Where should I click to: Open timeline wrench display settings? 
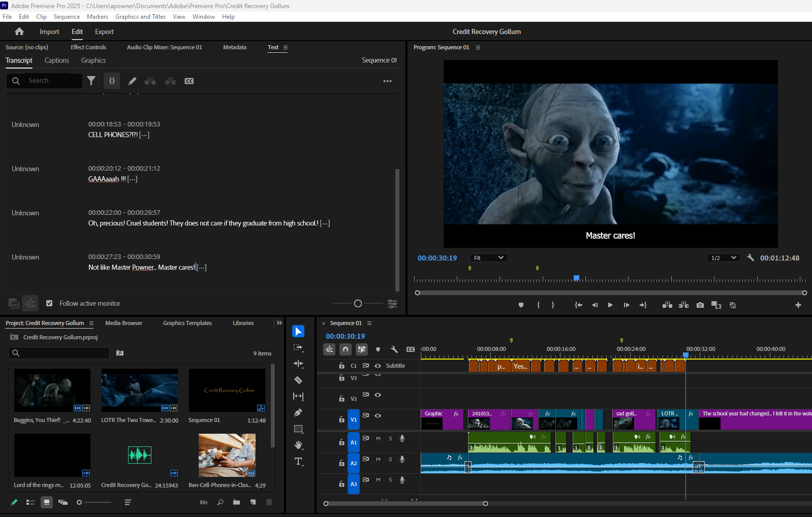pyautogui.click(x=394, y=349)
